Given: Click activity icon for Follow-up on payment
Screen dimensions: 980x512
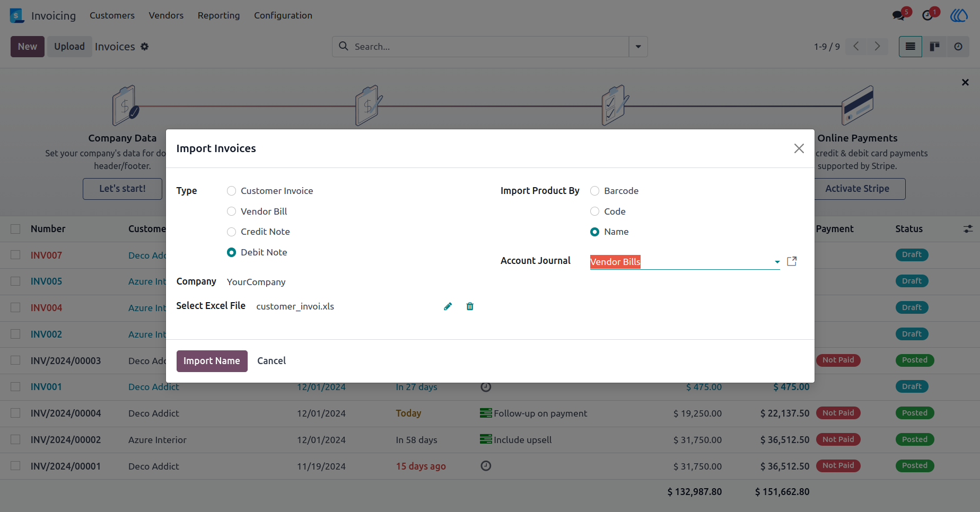Looking at the screenshot, I should point(486,413).
